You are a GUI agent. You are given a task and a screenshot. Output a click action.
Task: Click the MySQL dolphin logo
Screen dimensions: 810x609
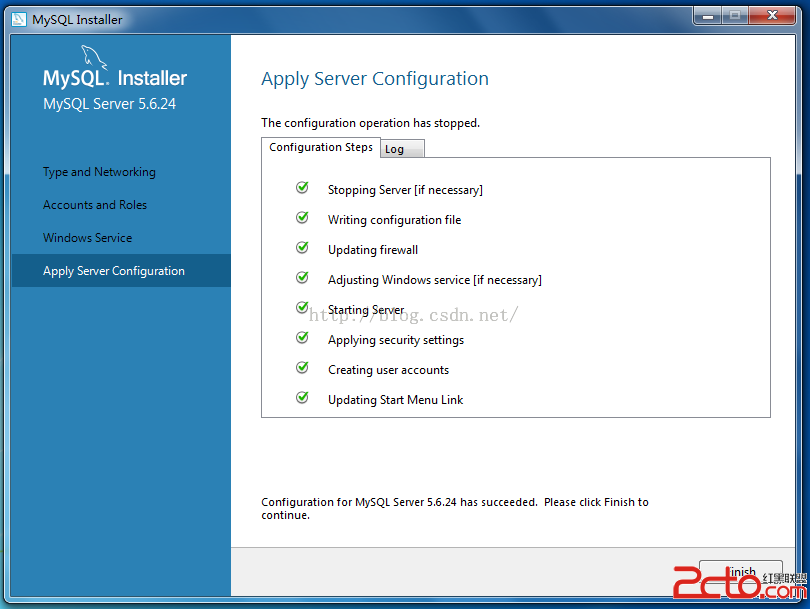94,57
